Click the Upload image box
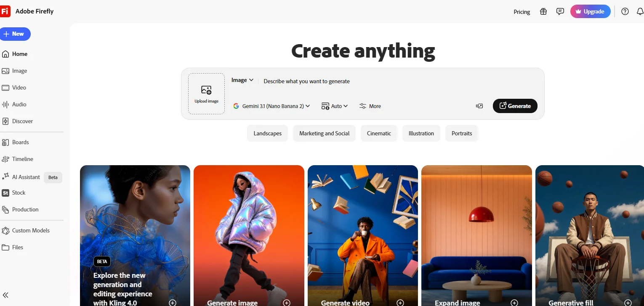Image resolution: width=644 pixels, height=306 pixels. tap(206, 94)
